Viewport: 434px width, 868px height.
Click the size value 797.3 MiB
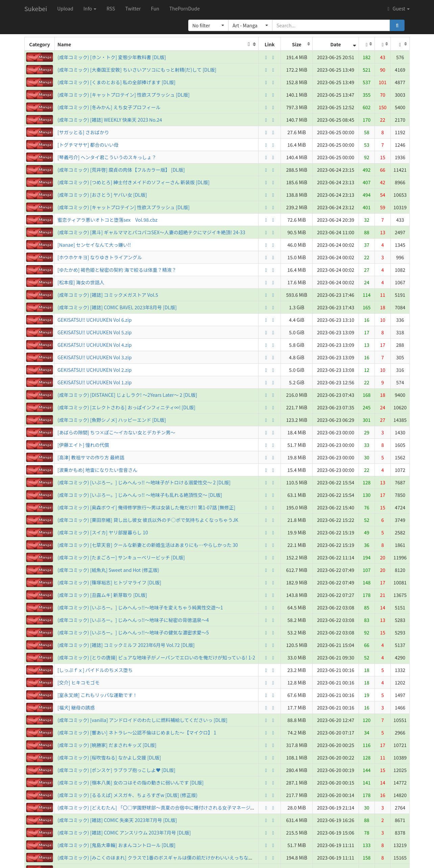pyautogui.click(x=296, y=107)
